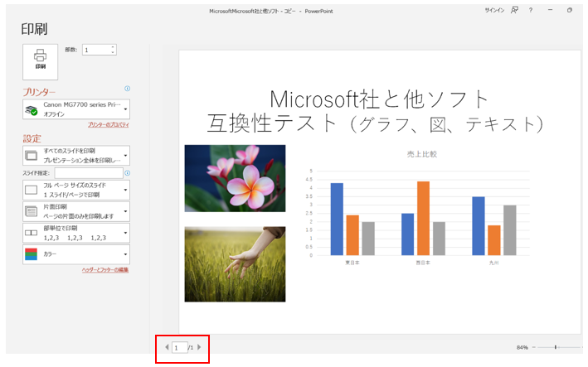588x367 pixels.
Task: Open the カラー color mode dropdown
Action: [75, 254]
